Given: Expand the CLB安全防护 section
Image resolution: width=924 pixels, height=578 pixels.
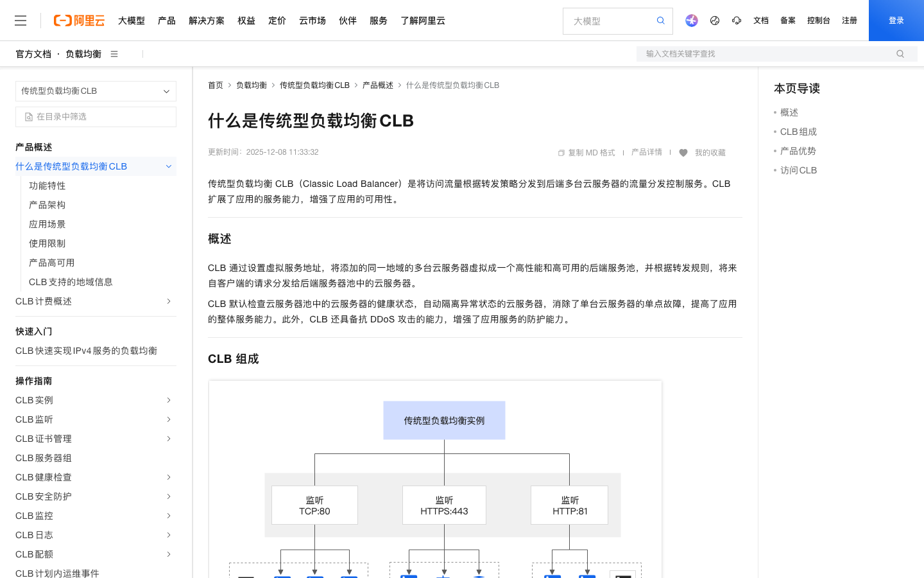Looking at the screenshot, I should click(169, 496).
